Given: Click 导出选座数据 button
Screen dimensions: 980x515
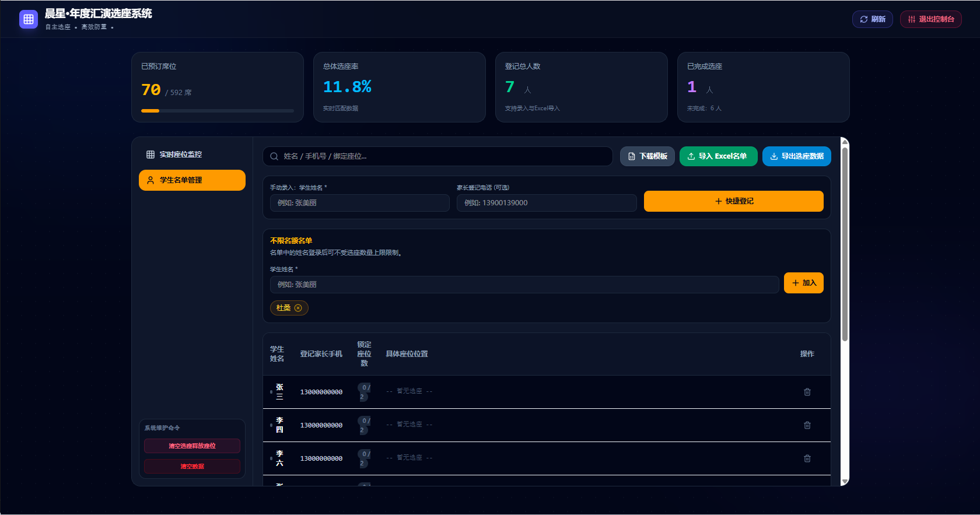Looking at the screenshot, I should point(797,156).
